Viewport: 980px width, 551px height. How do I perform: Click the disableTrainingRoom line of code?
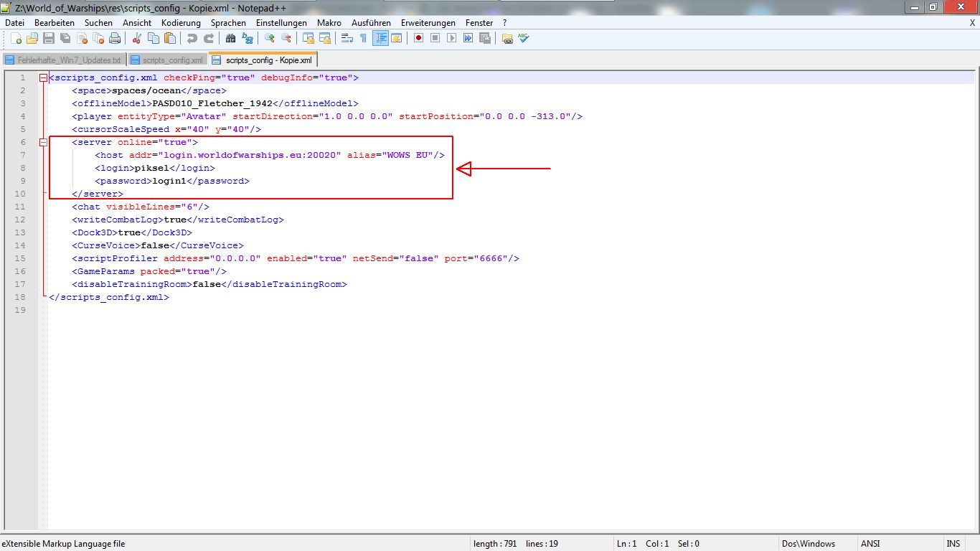click(209, 284)
